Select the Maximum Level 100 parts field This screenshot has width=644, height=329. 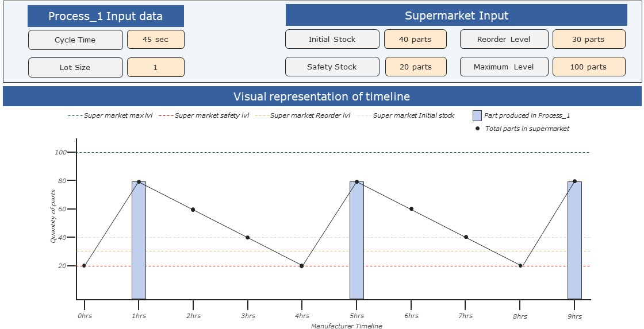pos(588,67)
